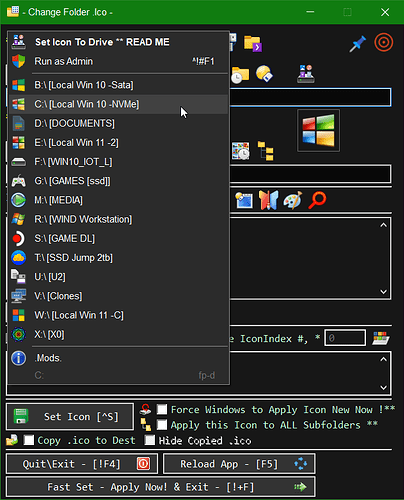Click the users-on-drive icon in toolbar

(x=306, y=74)
